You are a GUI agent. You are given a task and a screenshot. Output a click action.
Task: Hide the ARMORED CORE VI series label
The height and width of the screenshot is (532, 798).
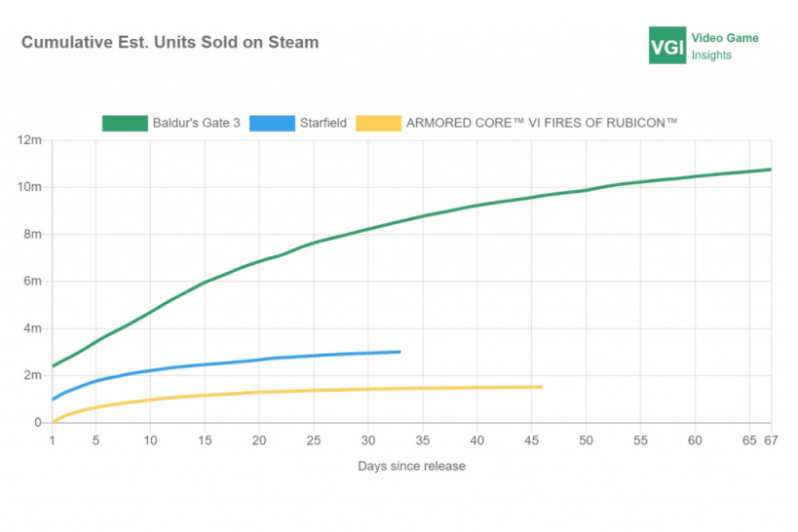pos(542,123)
